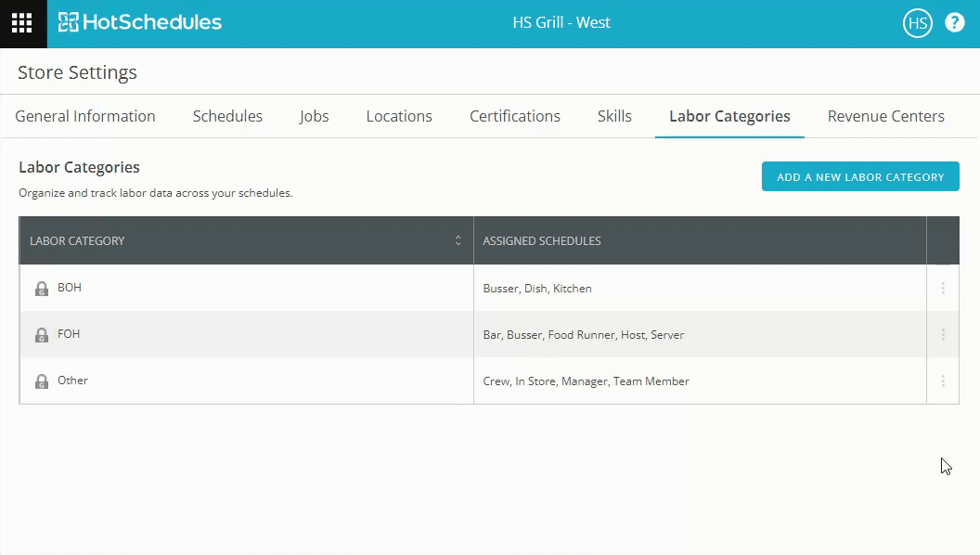980x555 pixels.
Task: Open the three-dot menu for Other row
Action: pos(943,381)
